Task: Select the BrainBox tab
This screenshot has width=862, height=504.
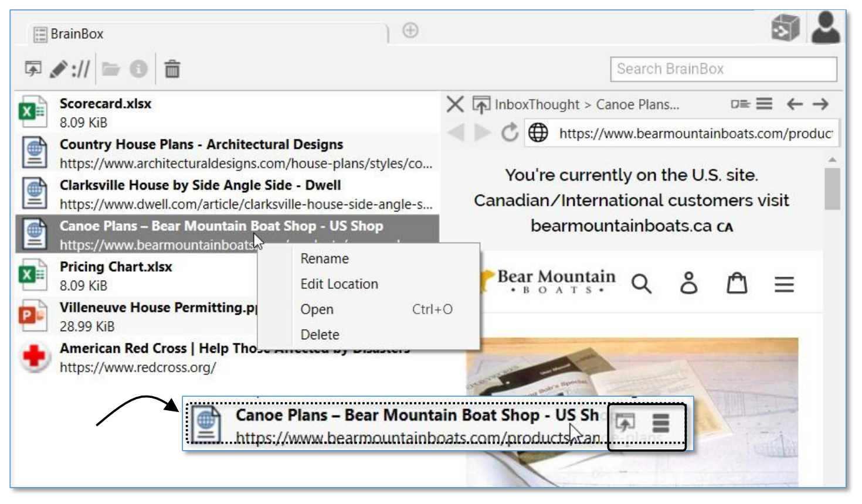Action: [x=76, y=34]
